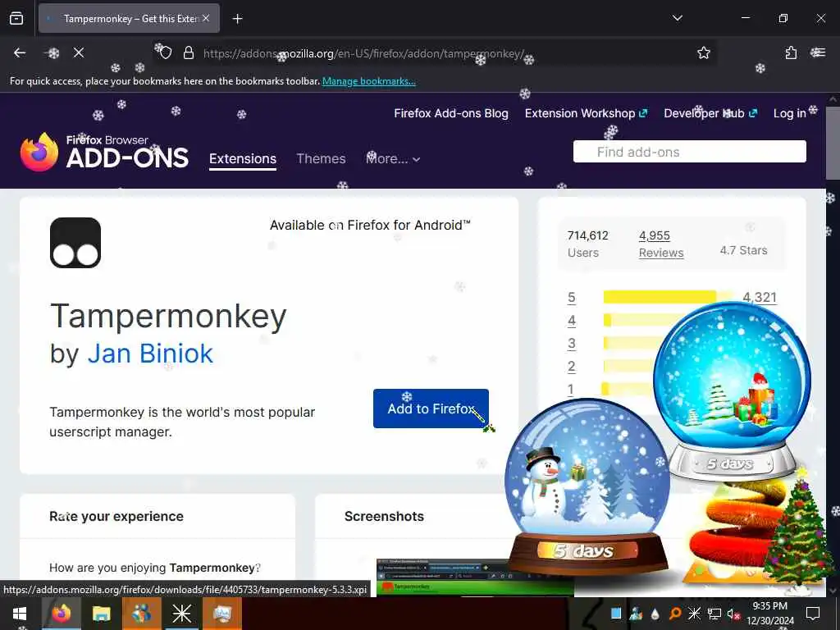Image resolution: width=840 pixels, height=630 pixels.
Task: Click Log in
Action: (x=790, y=113)
